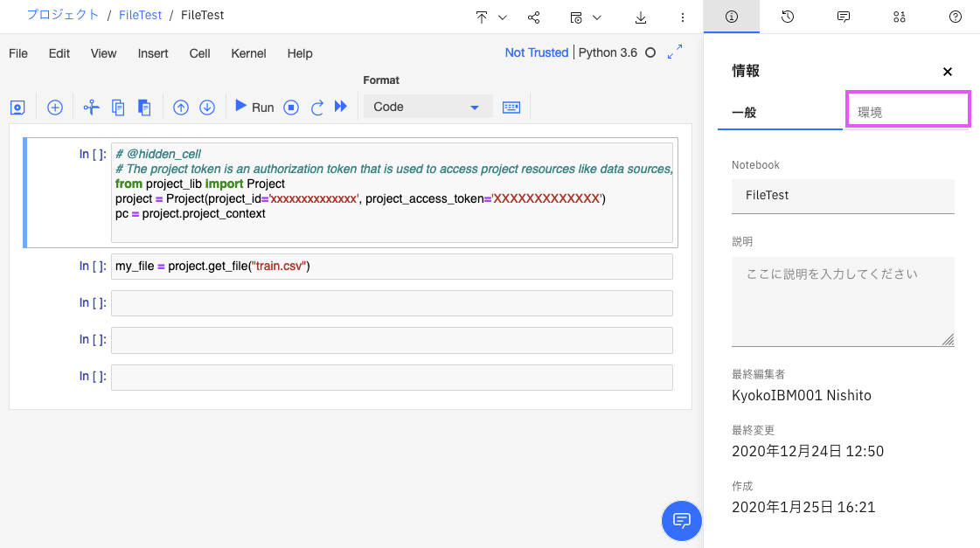
Task: Toggle fullscreen expand icon
Action: coord(675,52)
